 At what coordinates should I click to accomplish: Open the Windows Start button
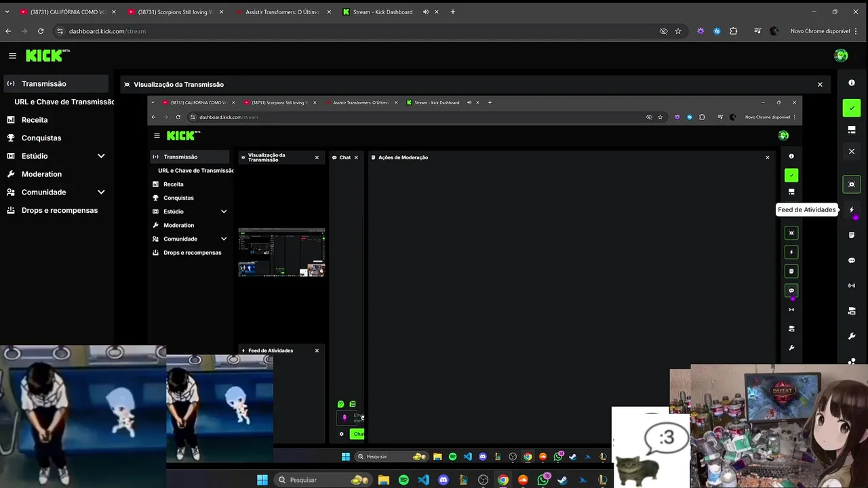click(262, 480)
